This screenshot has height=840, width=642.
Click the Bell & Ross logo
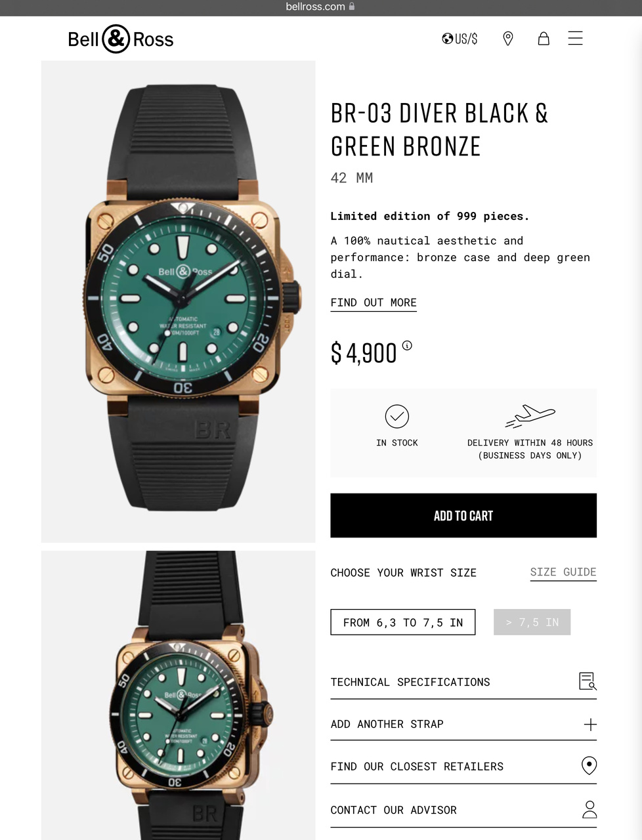(x=121, y=39)
